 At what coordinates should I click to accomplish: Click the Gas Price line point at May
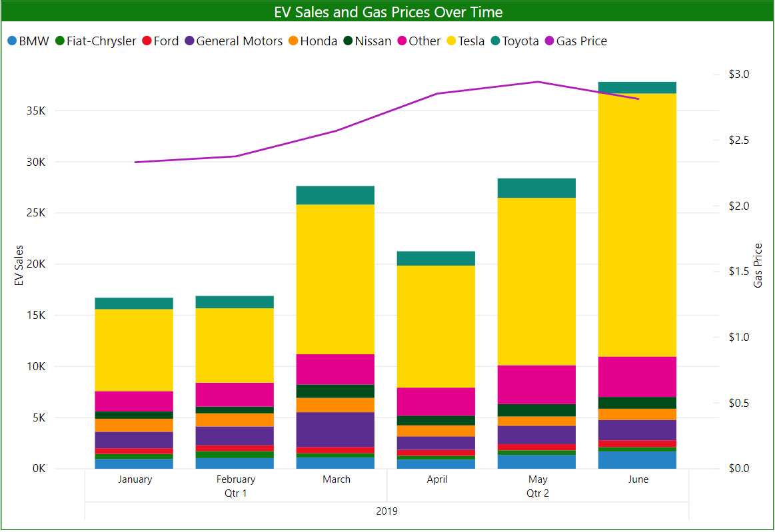click(x=537, y=82)
